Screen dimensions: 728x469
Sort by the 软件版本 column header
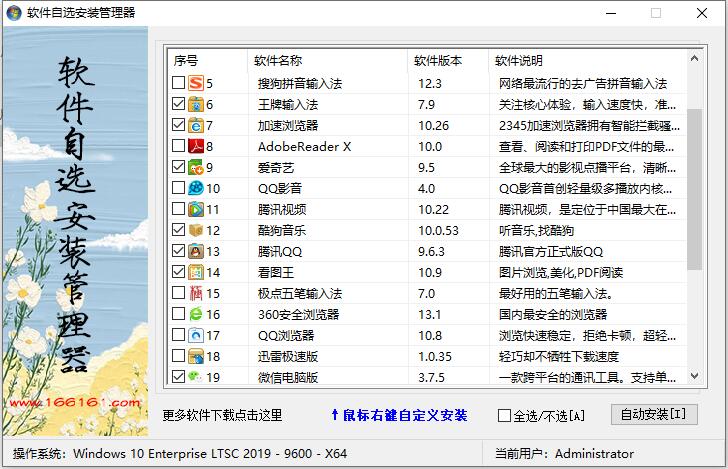pos(448,60)
